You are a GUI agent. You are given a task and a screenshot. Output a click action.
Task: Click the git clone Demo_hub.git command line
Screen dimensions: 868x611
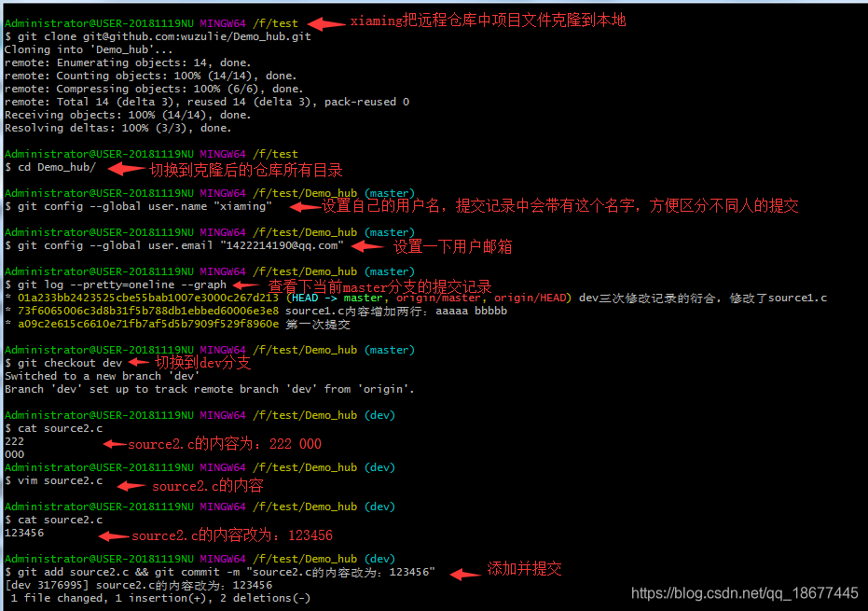coord(158,36)
